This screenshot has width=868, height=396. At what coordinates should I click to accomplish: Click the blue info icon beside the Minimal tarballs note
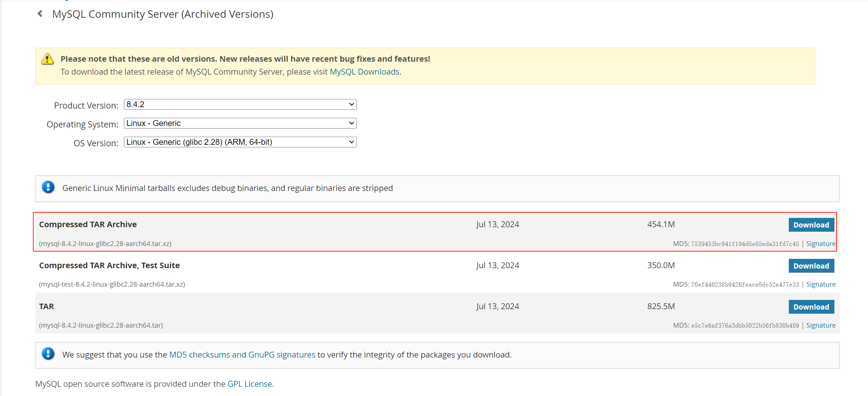48,187
